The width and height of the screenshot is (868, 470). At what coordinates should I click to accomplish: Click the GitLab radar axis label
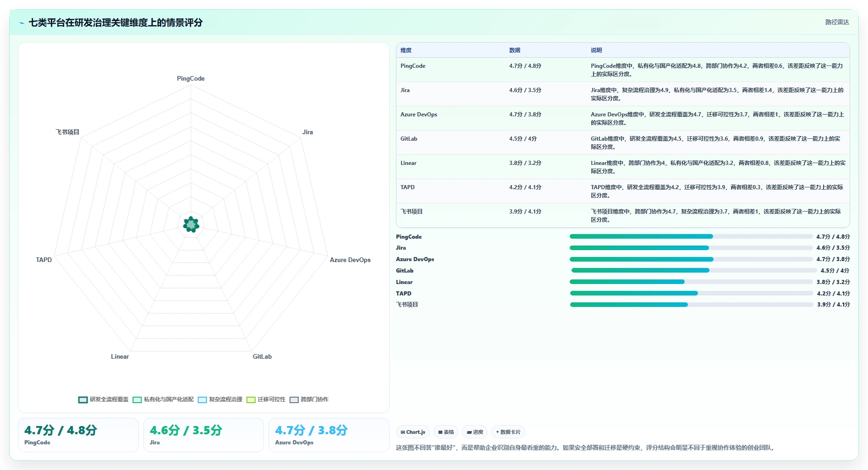pyautogui.click(x=262, y=356)
